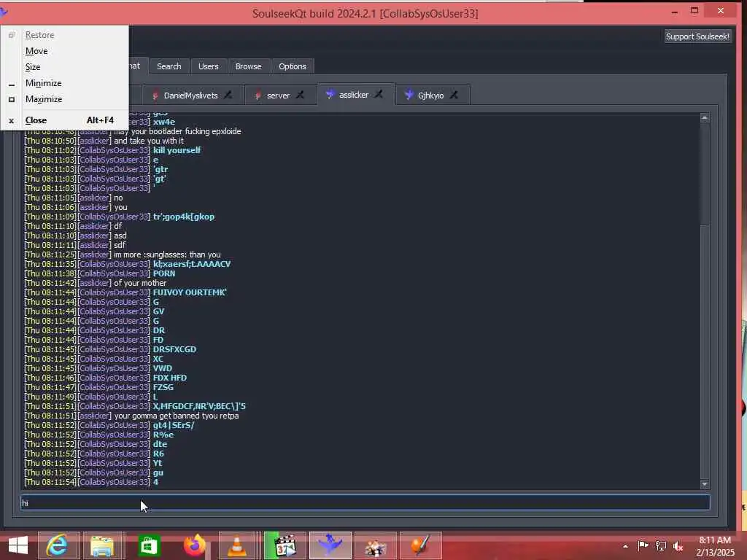Click the message 'kl;xaersf;t.AAAACV'
747x560 pixels.
[x=192, y=264]
